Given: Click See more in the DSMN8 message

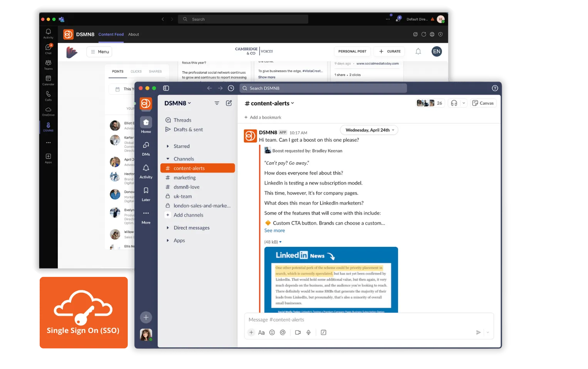Looking at the screenshot, I should pyautogui.click(x=275, y=231).
